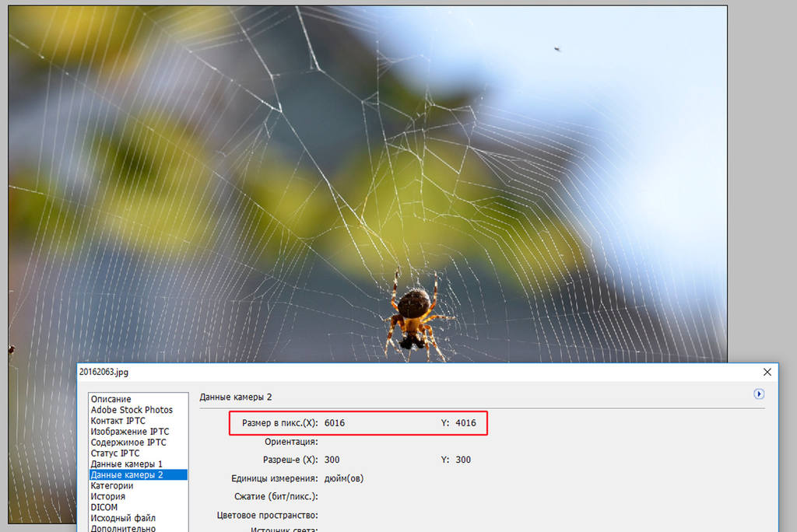Image resolution: width=797 pixels, height=532 pixels.
Task: Show the История section
Action: tap(107, 496)
